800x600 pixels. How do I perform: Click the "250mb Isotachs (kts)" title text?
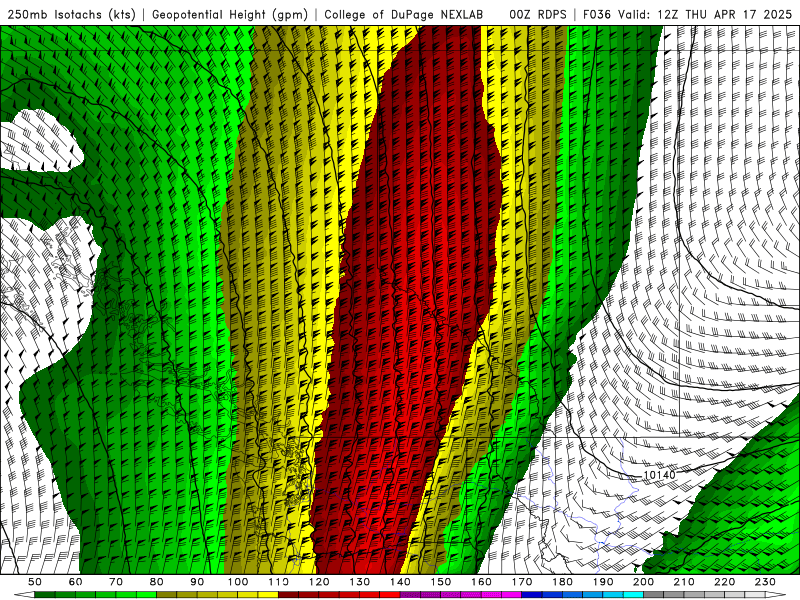[x=72, y=14]
